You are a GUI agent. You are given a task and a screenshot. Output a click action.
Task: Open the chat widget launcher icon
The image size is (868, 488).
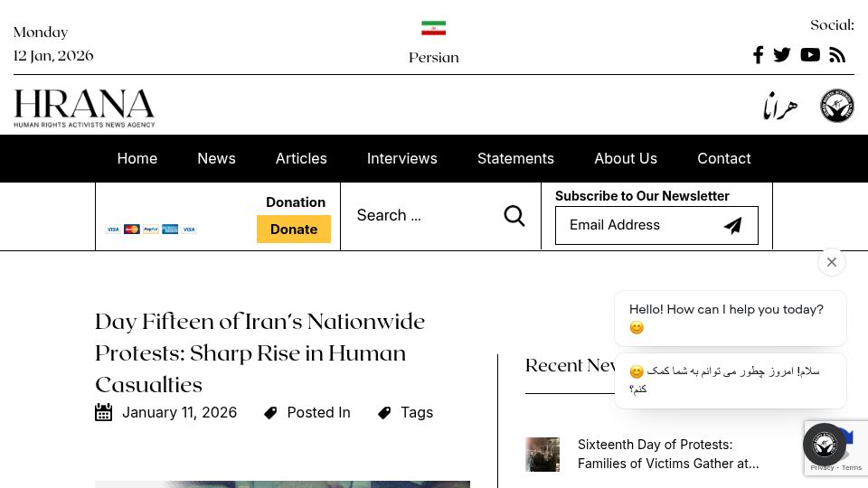[825, 445]
